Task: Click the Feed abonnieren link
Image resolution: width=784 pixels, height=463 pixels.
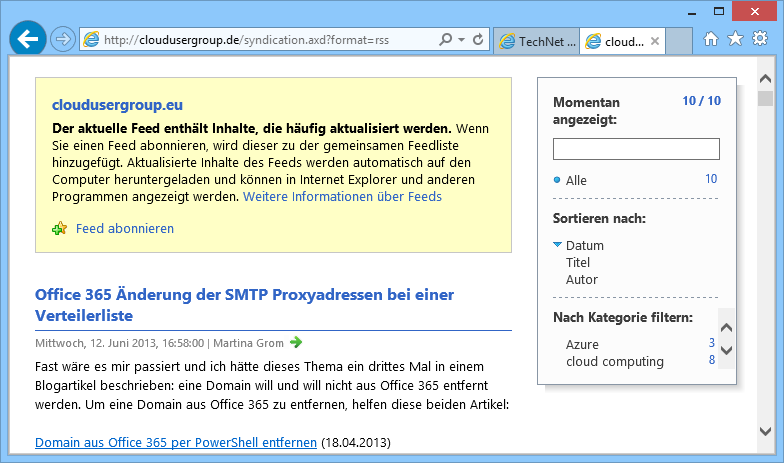Action: point(125,229)
